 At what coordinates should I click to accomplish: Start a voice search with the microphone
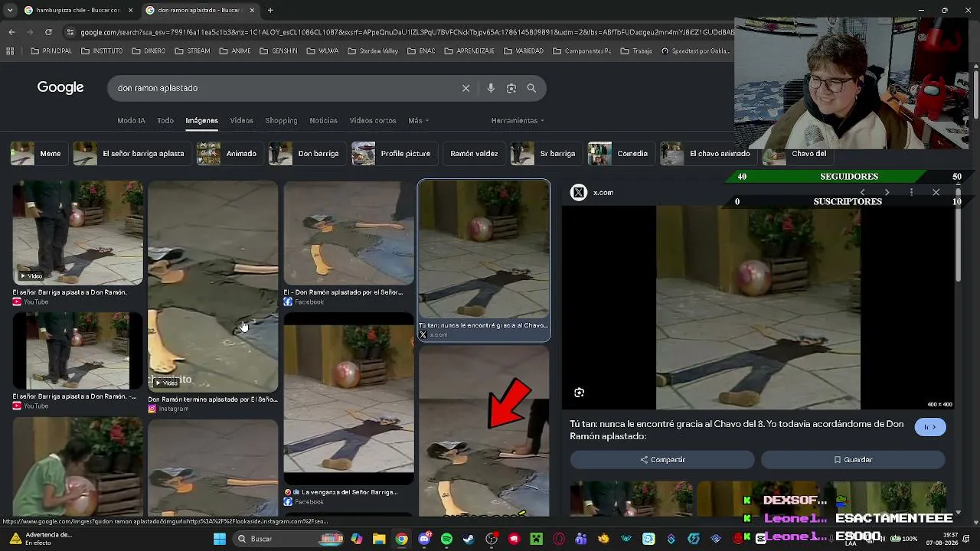tap(491, 88)
